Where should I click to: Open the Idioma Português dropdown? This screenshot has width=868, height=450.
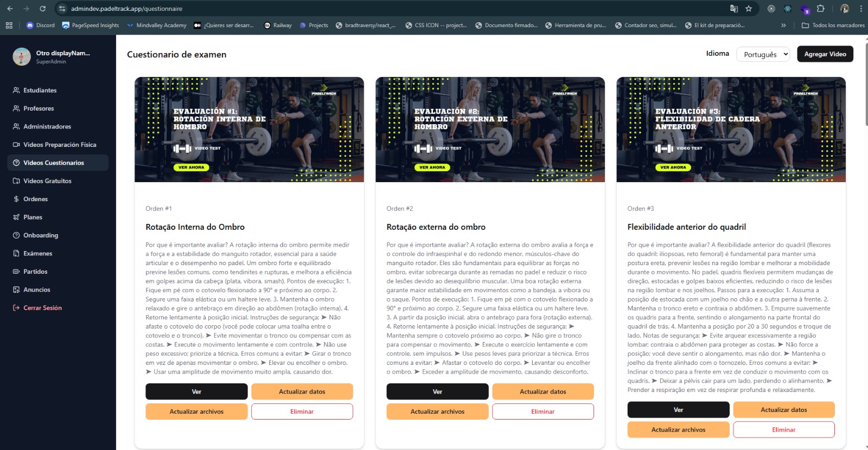763,54
